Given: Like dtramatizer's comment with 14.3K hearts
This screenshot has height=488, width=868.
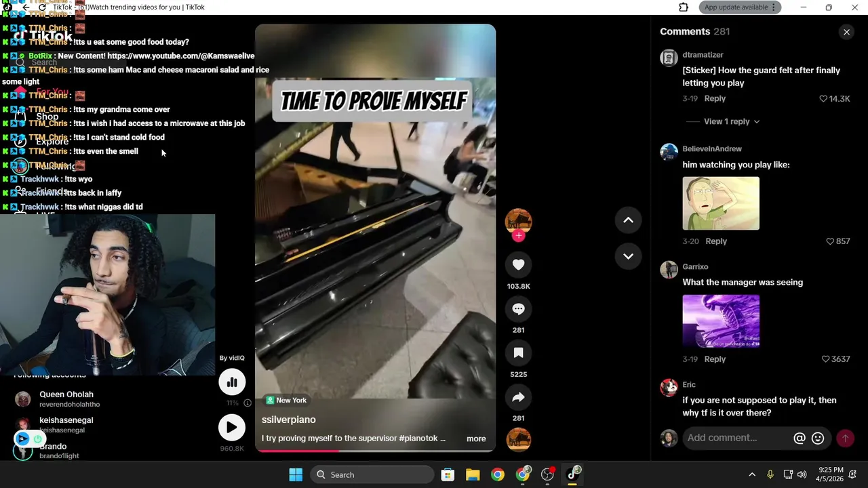Looking at the screenshot, I should 823,99.
